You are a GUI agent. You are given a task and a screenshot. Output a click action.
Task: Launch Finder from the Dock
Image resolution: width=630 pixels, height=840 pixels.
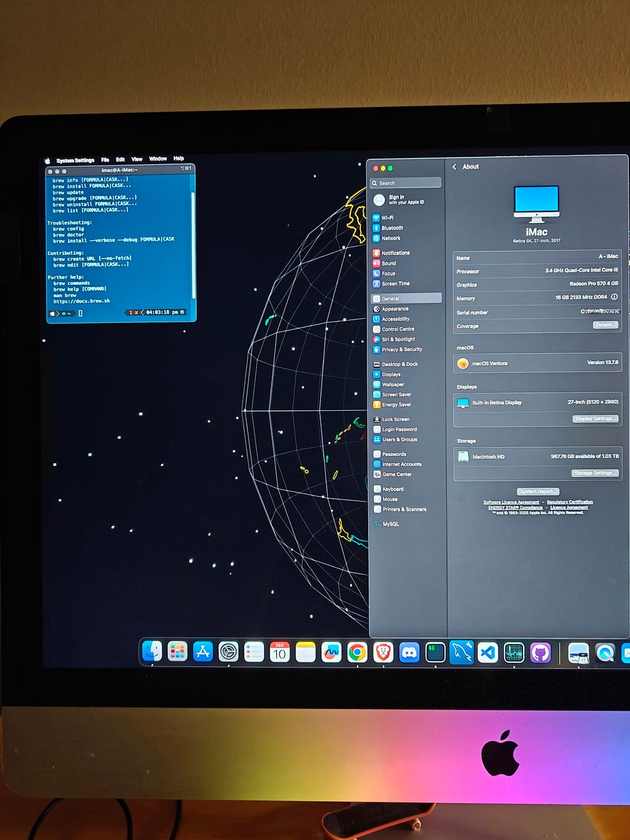(152, 651)
